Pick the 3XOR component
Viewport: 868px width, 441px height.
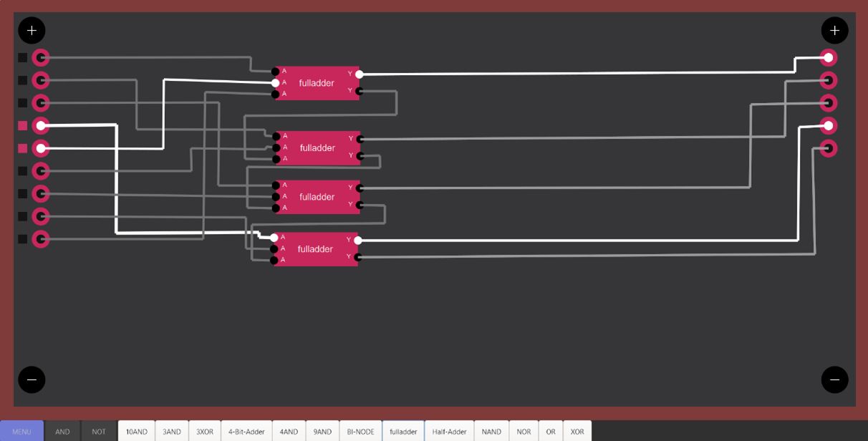[205, 432]
